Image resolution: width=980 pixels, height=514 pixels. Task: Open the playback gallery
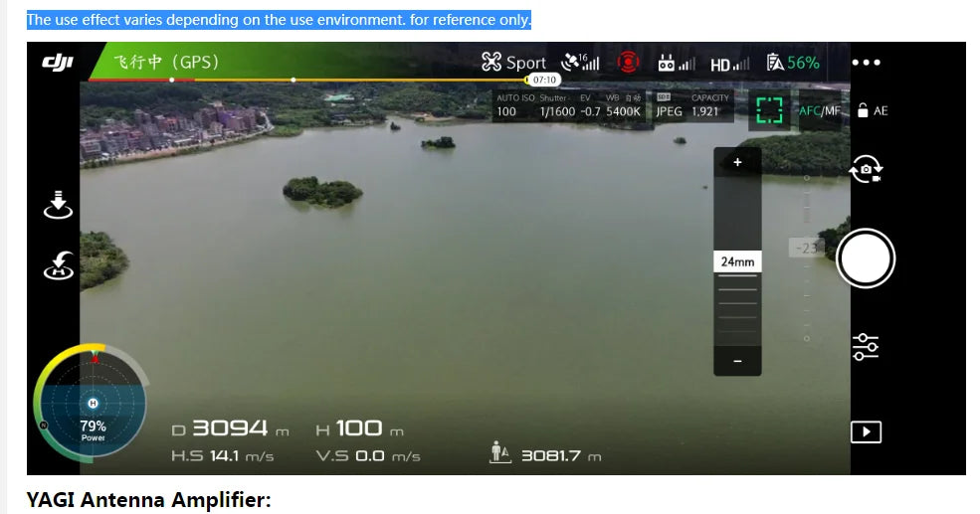click(x=866, y=431)
